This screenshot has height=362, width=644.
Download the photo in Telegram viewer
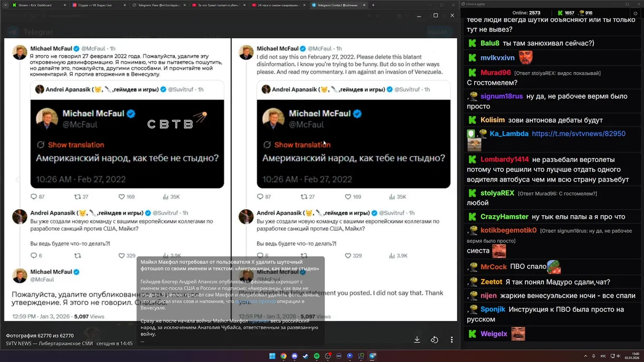point(417,340)
